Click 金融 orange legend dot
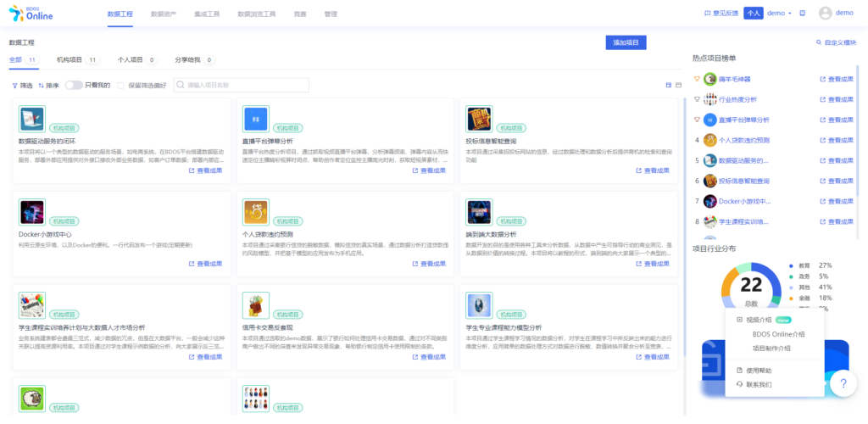 [x=792, y=298]
